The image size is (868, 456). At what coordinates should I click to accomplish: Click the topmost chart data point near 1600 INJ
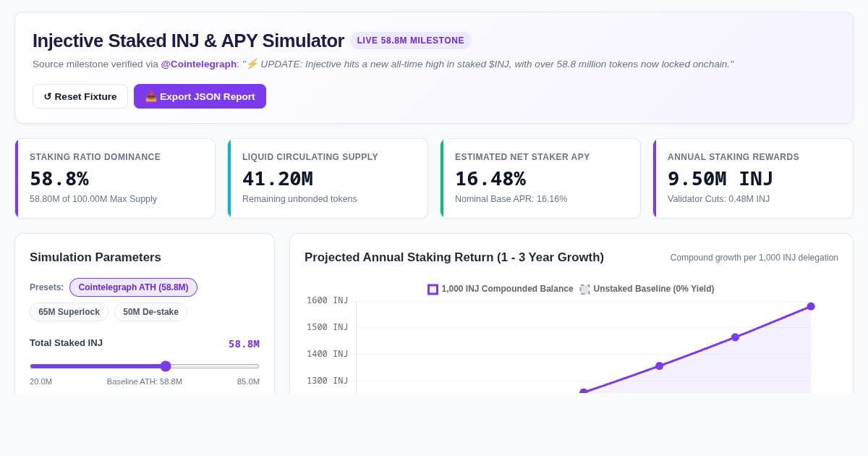pyautogui.click(x=811, y=306)
